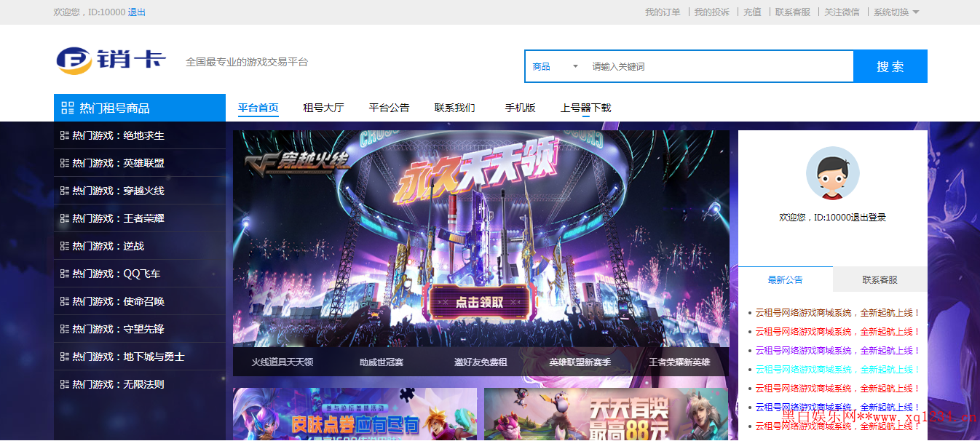Open the 租号大厅 page

323,108
